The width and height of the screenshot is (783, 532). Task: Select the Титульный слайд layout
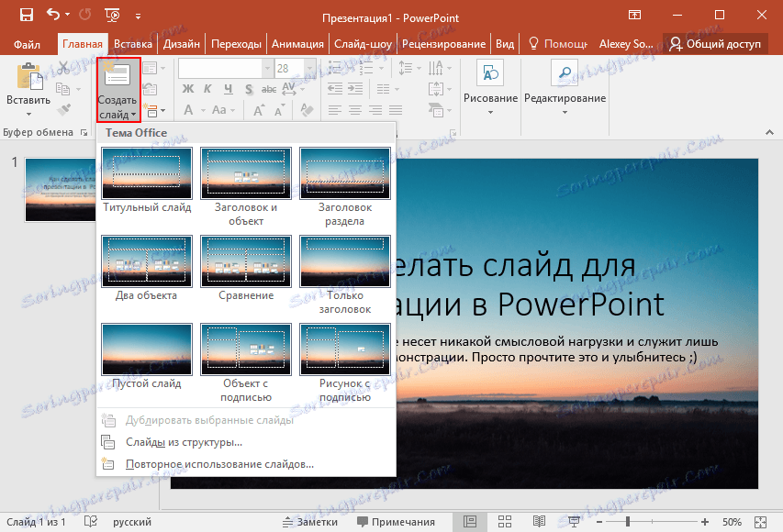[147, 173]
